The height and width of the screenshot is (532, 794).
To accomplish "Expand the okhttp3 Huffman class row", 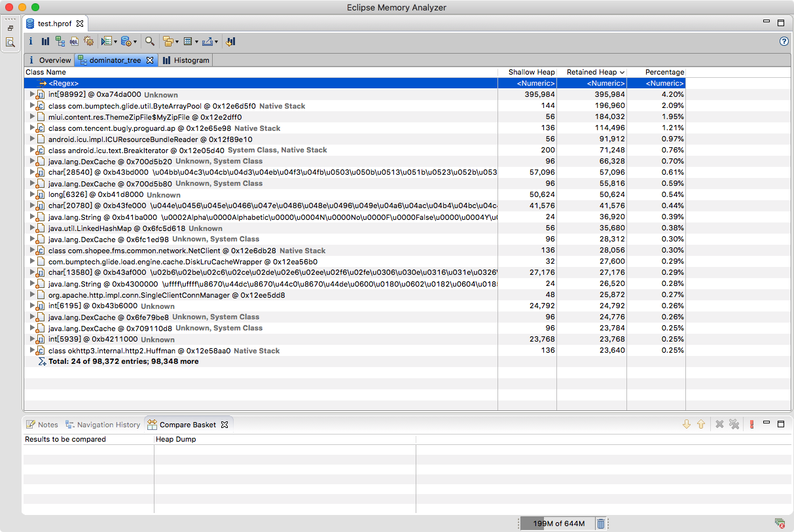I will 31,350.
